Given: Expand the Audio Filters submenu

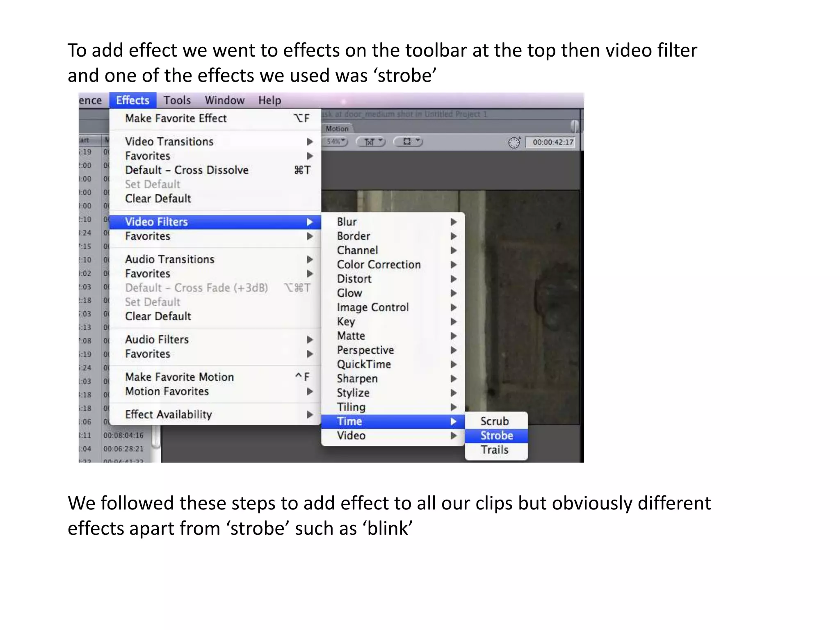Looking at the screenshot, I should (215, 340).
